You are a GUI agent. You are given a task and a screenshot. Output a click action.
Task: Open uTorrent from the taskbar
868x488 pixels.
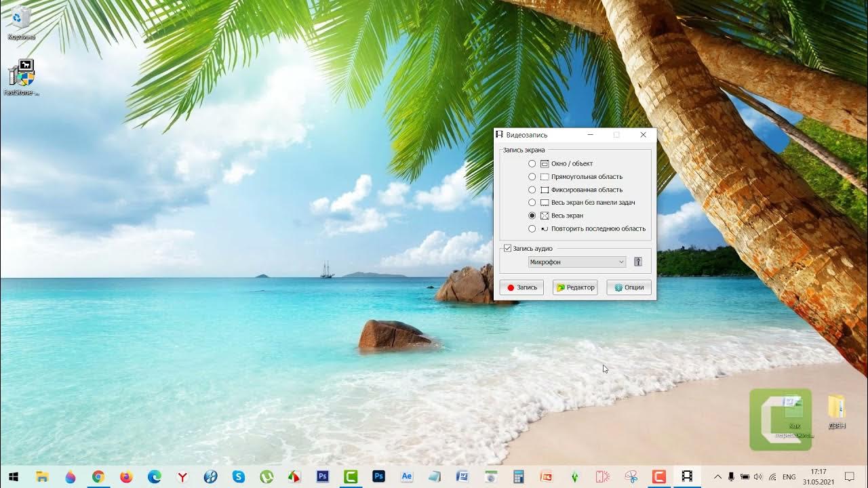point(267,476)
